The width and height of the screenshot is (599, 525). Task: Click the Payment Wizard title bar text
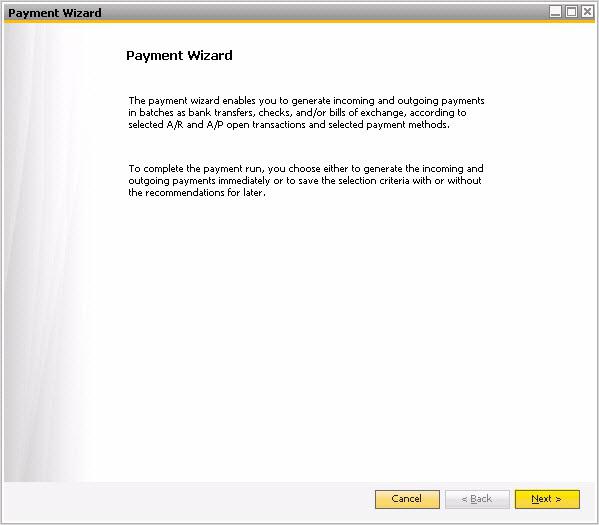pos(55,13)
